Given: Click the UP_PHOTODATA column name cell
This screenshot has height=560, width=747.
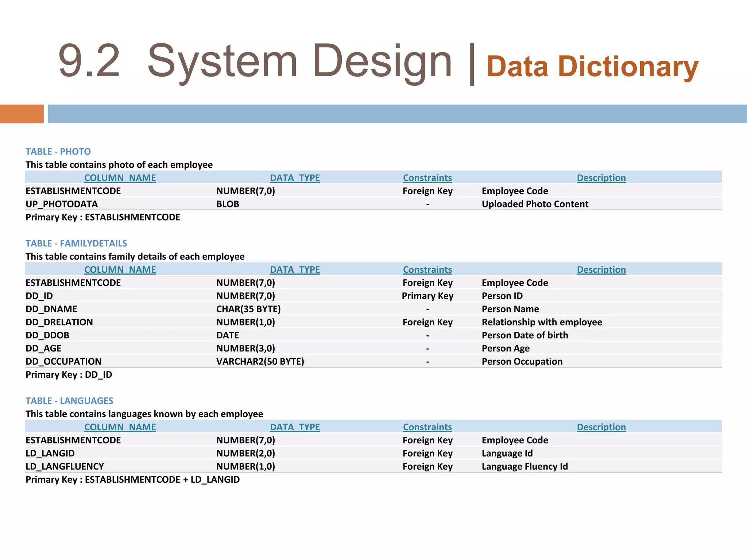Looking at the screenshot, I should pyautogui.click(x=62, y=204).
